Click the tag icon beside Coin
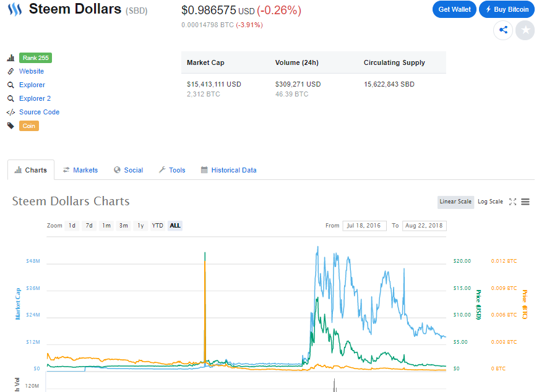The image size is (539, 392). [11, 126]
